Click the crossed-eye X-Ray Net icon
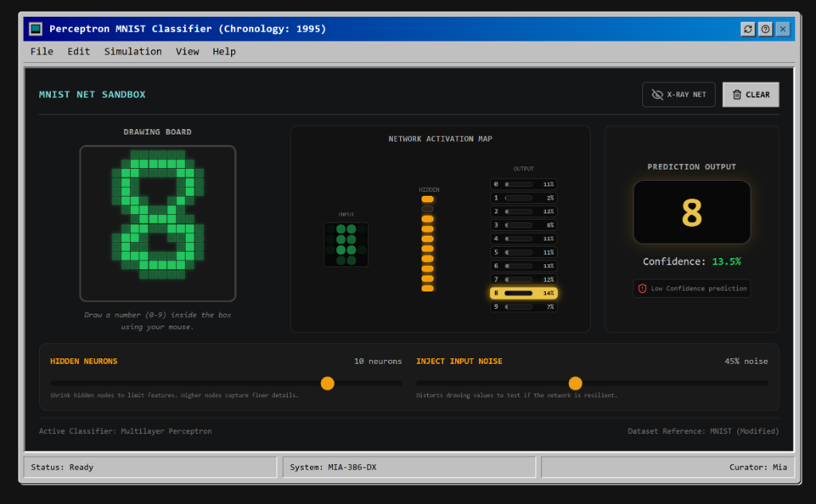816x504 pixels. (x=657, y=95)
